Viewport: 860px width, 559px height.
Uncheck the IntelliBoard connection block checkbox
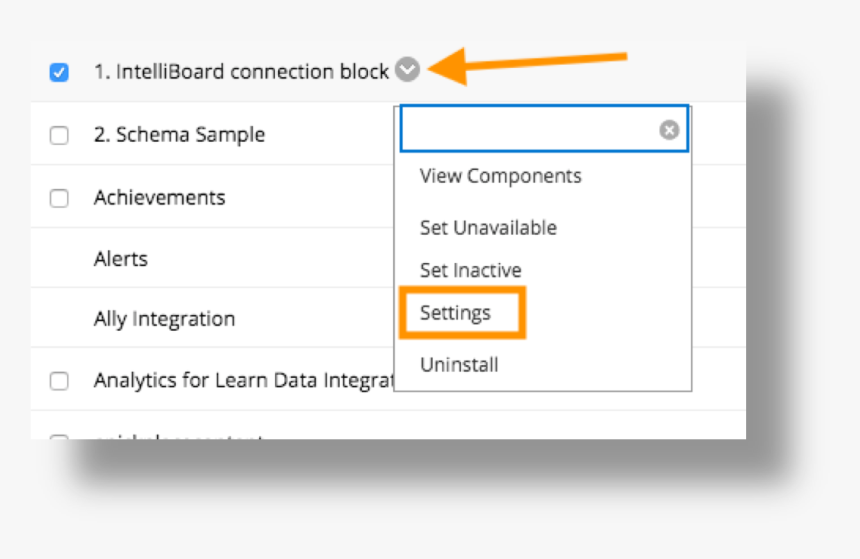coord(59,72)
